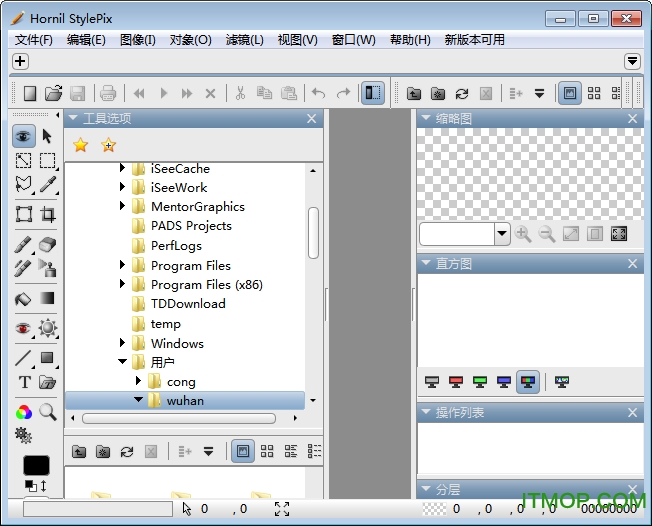The width and height of the screenshot is (652, 526).
Task: Open the thumbnail zoom level dropdown
Action: [502, 234]
